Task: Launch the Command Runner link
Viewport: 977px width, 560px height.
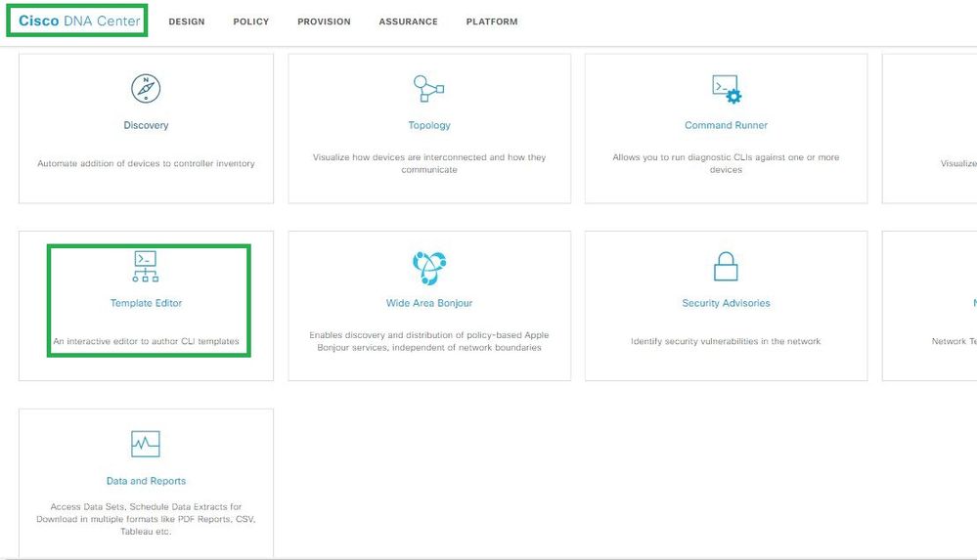Action: 726,125
